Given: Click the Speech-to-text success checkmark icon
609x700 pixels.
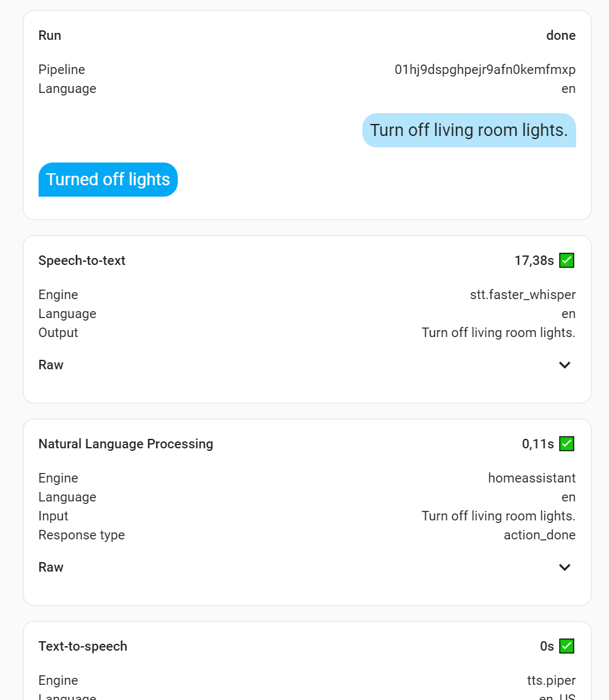Looking at the screenshot, I should pos(567,260).
